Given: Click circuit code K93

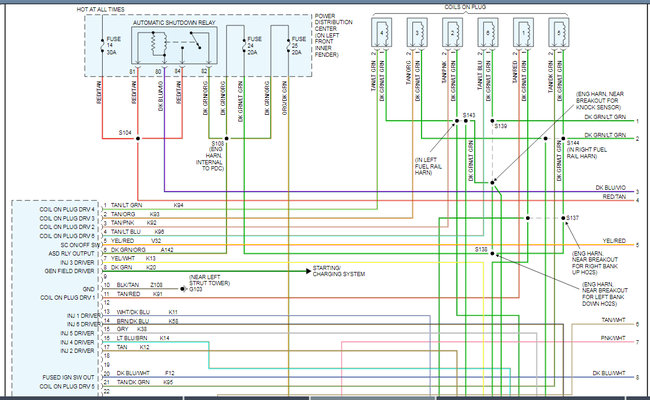Looking at the screenshot, I should click(x=155, y=214).
